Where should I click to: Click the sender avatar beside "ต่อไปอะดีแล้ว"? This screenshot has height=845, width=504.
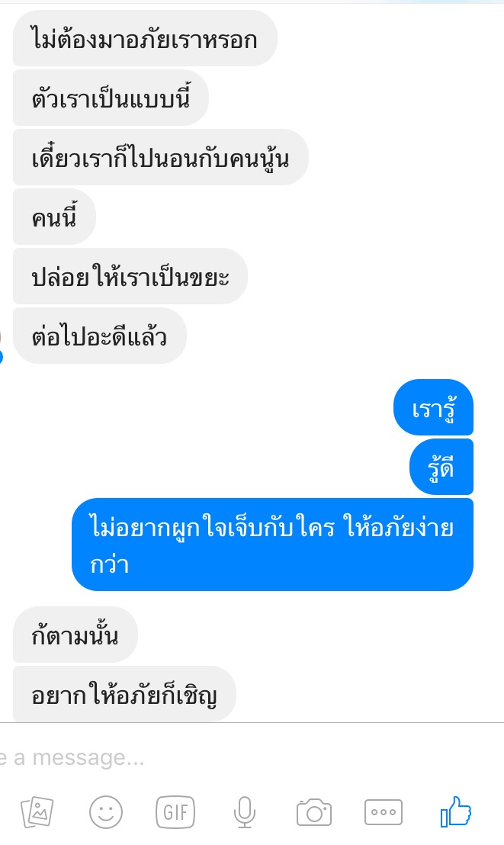pos(1,345)
